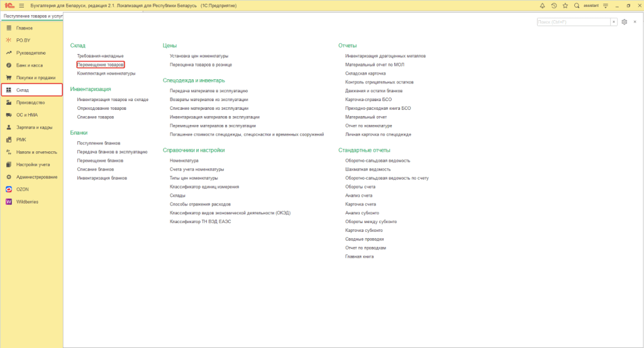
Task: Click the 1C logo icon
Action: pyautogui.click(x=9, y=6)
